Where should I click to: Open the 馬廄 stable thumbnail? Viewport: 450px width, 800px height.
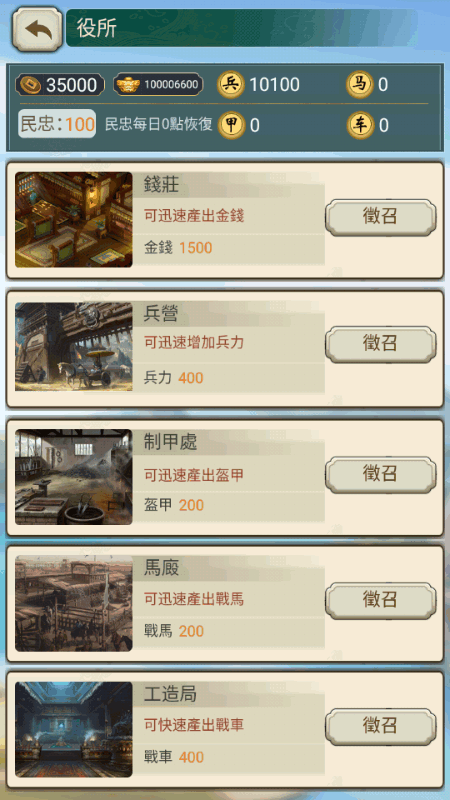[73, 604]
